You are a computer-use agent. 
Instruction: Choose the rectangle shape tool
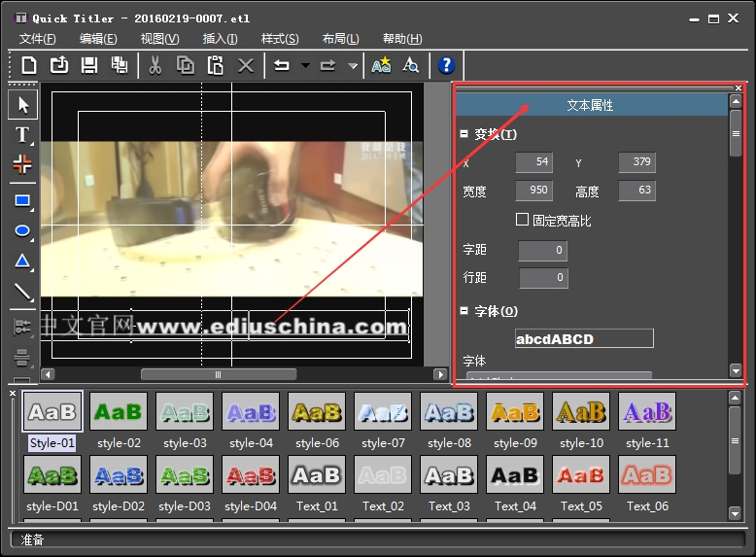(x=22, y=201)
